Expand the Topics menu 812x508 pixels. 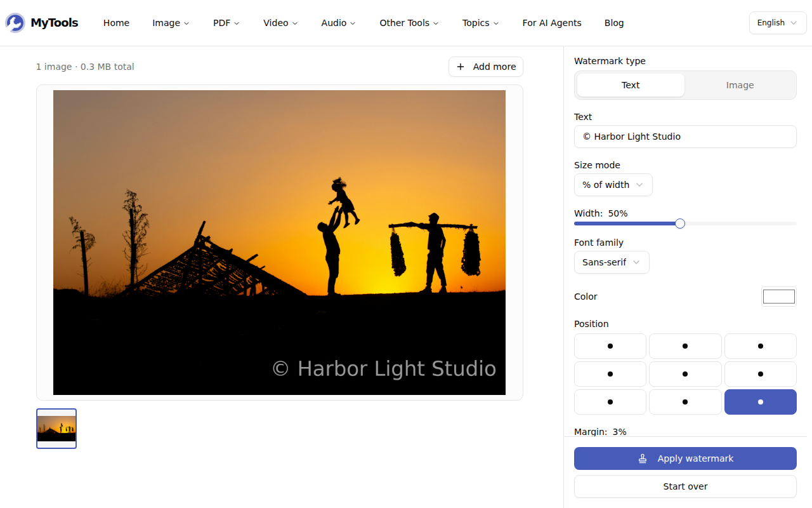pos(480,23)
